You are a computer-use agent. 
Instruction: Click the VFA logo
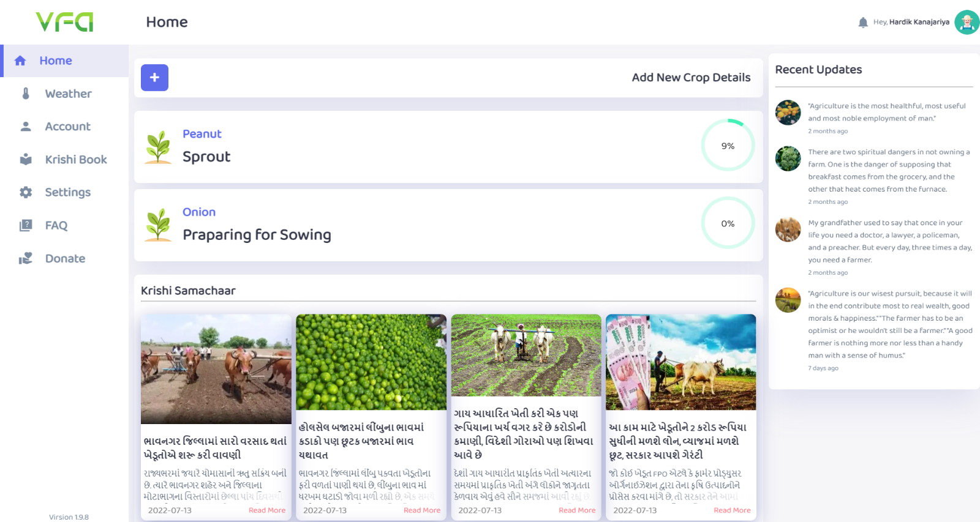pyautogui.click(x=64, y=22)
